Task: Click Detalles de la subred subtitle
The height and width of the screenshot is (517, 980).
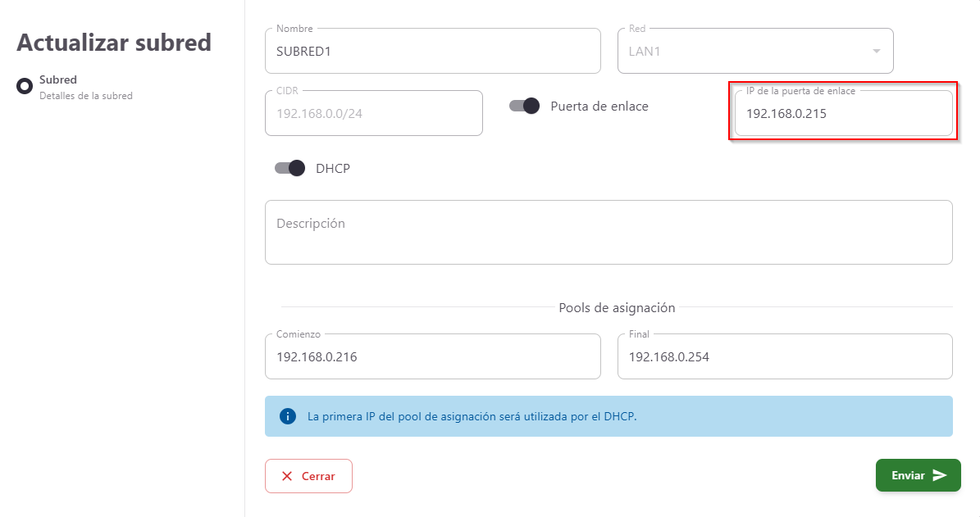Action: (x=86, y=96)
